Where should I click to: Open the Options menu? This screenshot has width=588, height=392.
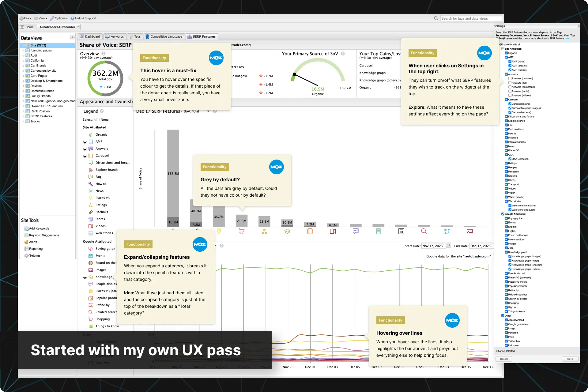click(59, 18)
